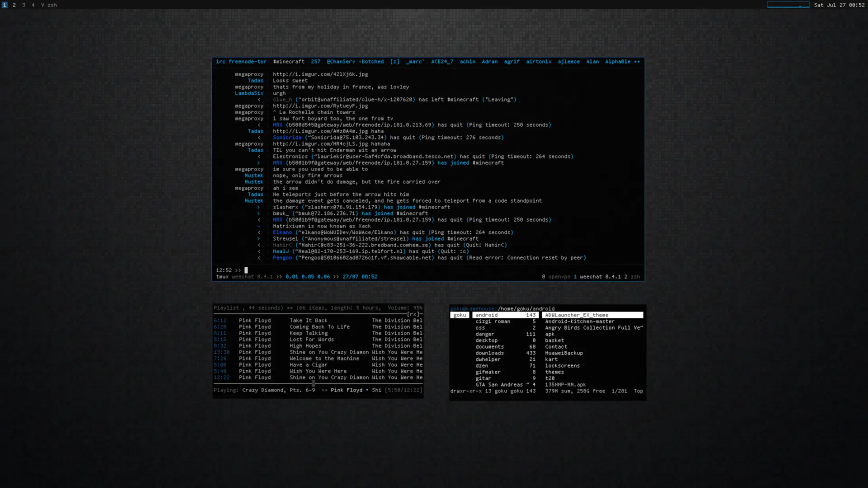Switch to workspace 2 in the top bar
The image size is (868, 488).
point(14,4)
